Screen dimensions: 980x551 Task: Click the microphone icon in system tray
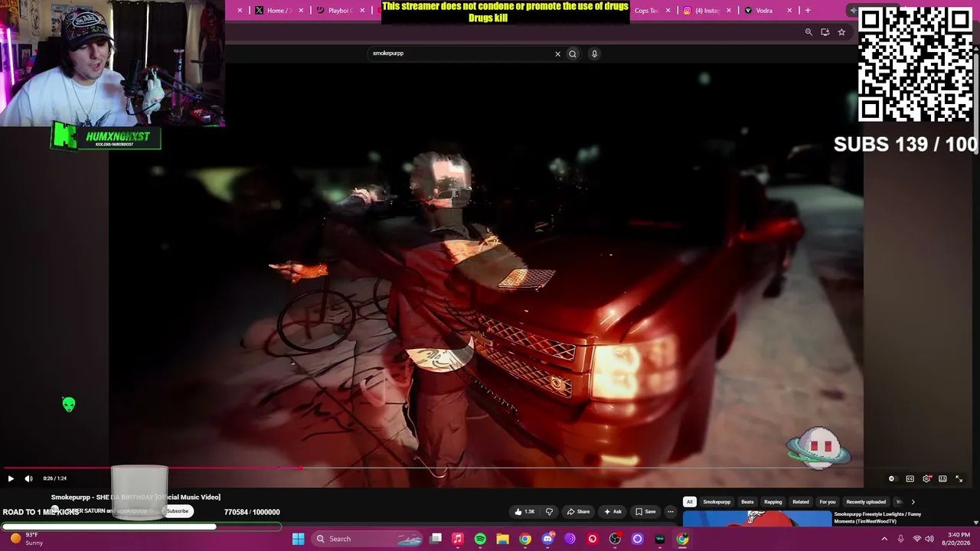(900, 539)
